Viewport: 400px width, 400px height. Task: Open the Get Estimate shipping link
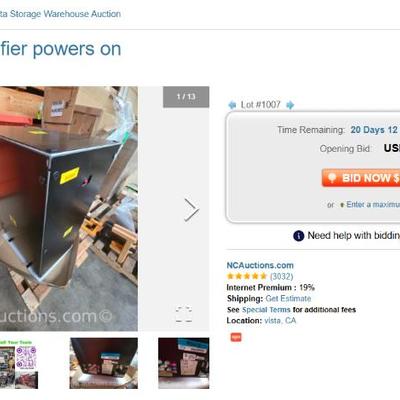pos(288,298)
